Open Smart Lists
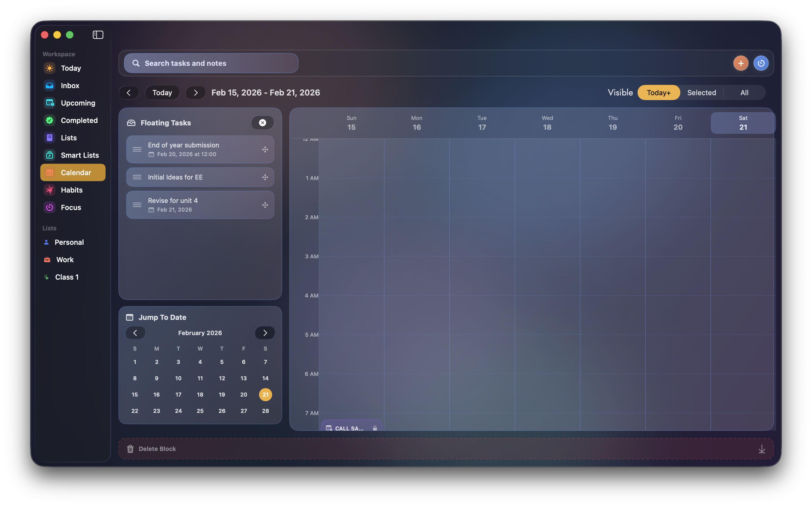 [73, 155]
